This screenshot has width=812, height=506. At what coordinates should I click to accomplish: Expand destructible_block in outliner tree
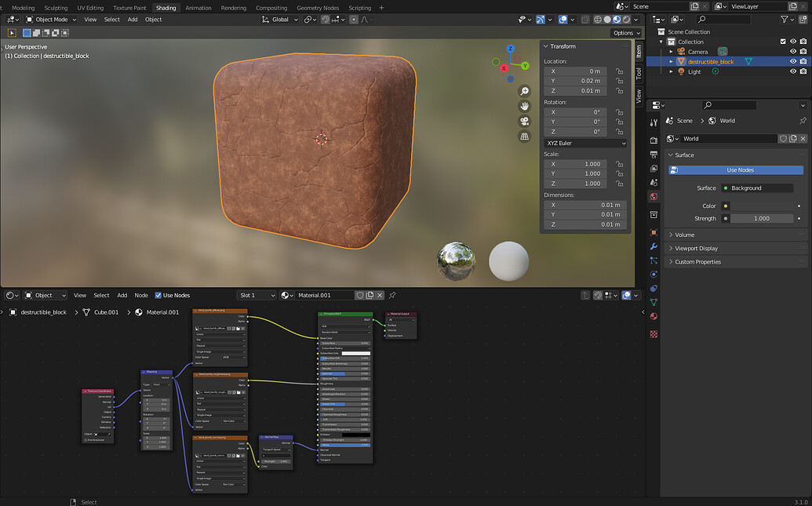click(671, 62)
